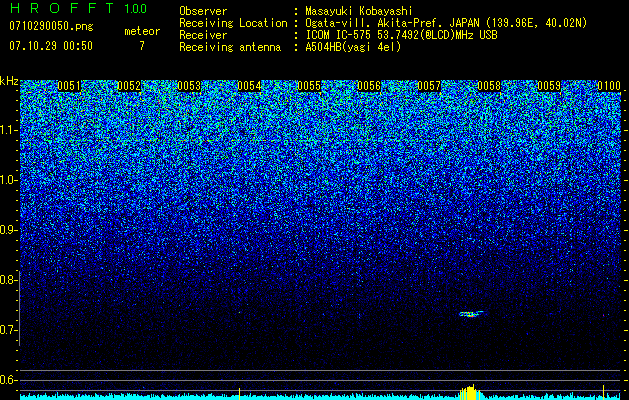Click the 0.9 kHz axis label
The height and width of the screenshot is (400, 629).
click(x=8, y=230)
